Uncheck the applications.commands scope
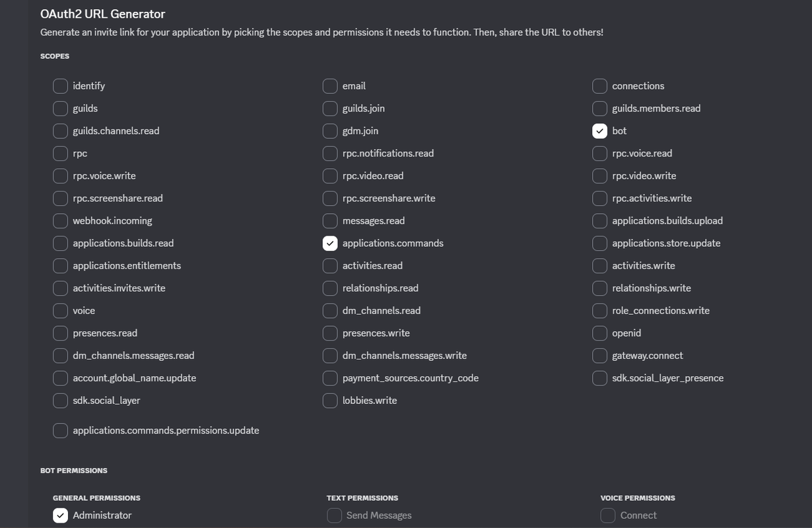Image resolution: width=812 pixels, height=528 pixels. (330, 243)
